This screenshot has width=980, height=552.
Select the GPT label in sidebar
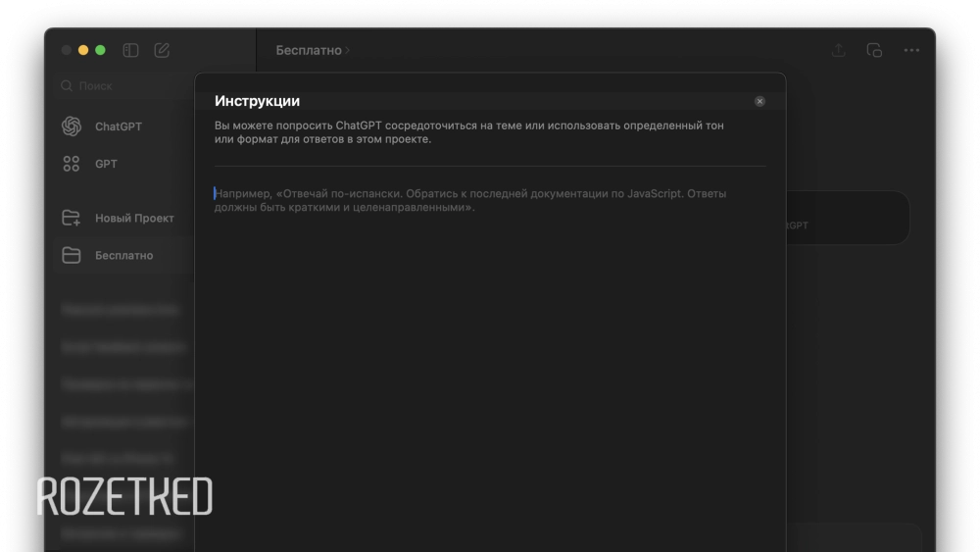tap(106, 164)
